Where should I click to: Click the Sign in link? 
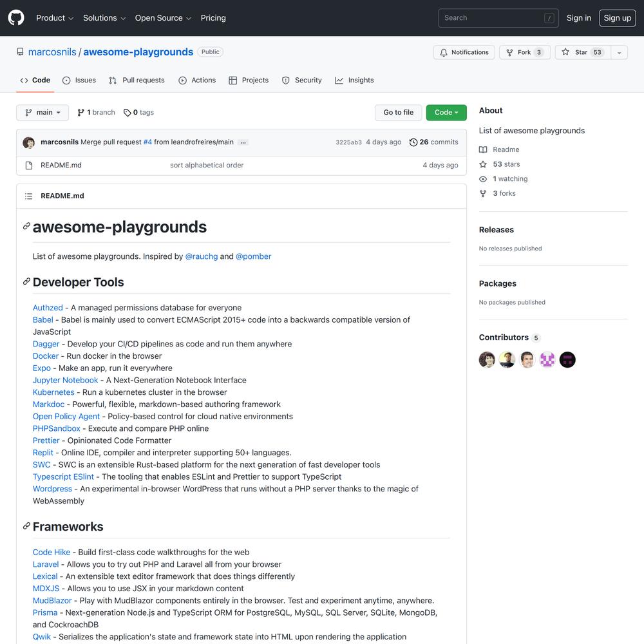(x=579, y=18)
